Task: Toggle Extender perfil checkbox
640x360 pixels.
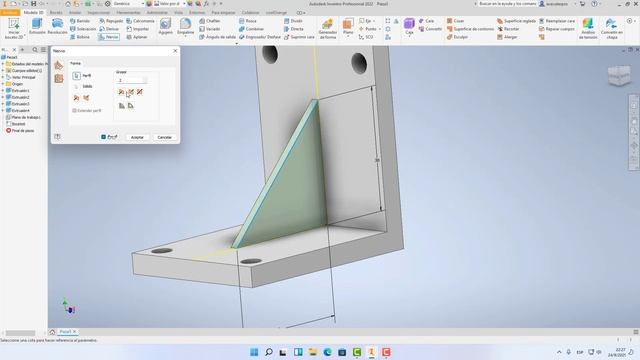Action: (x=74, y=111)
